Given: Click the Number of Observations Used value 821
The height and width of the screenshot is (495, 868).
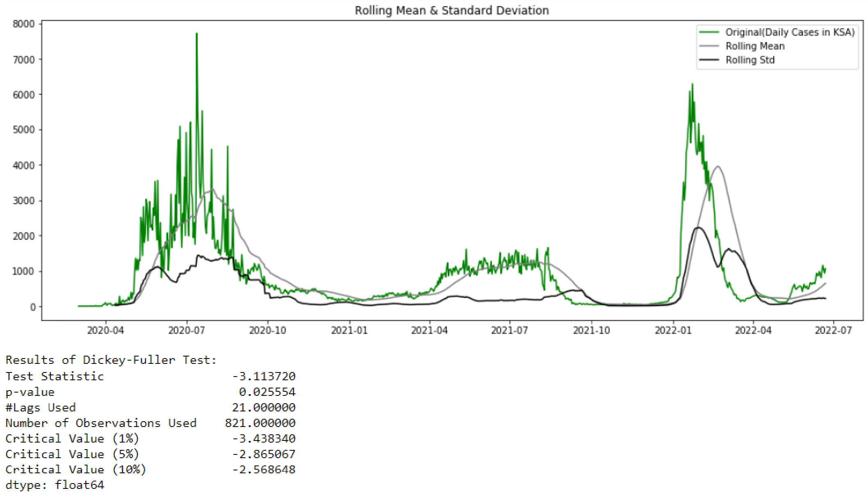Looking at the screenshot, I should (x=260, y=423).
